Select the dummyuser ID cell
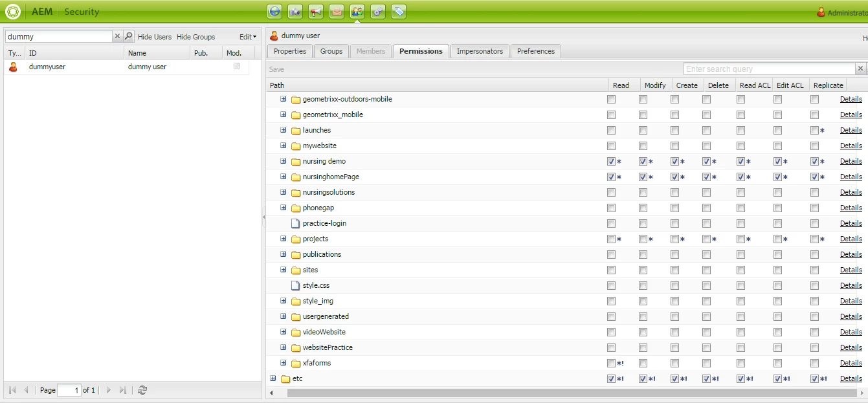This screenshot has height=403, width=868. [75, 67]
